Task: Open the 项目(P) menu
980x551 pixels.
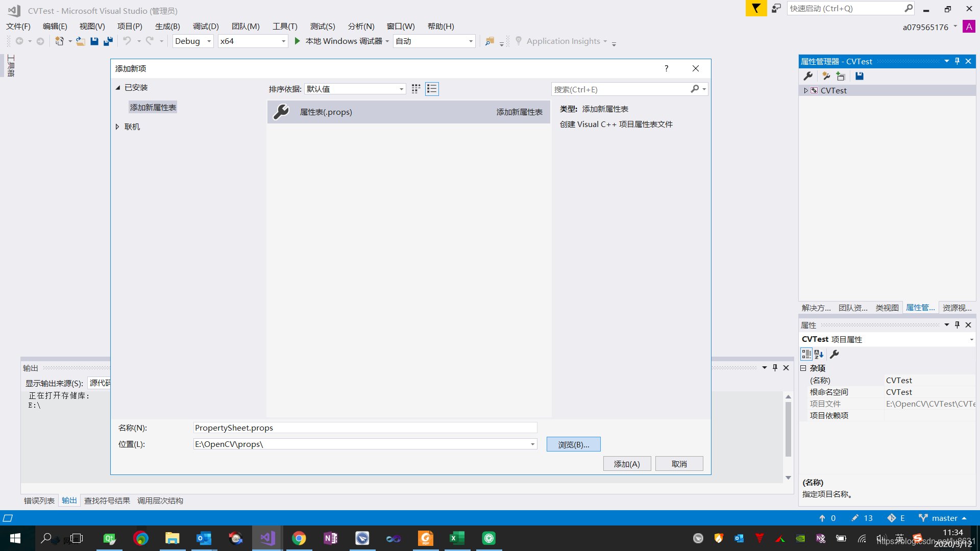Action: [129, 26]
